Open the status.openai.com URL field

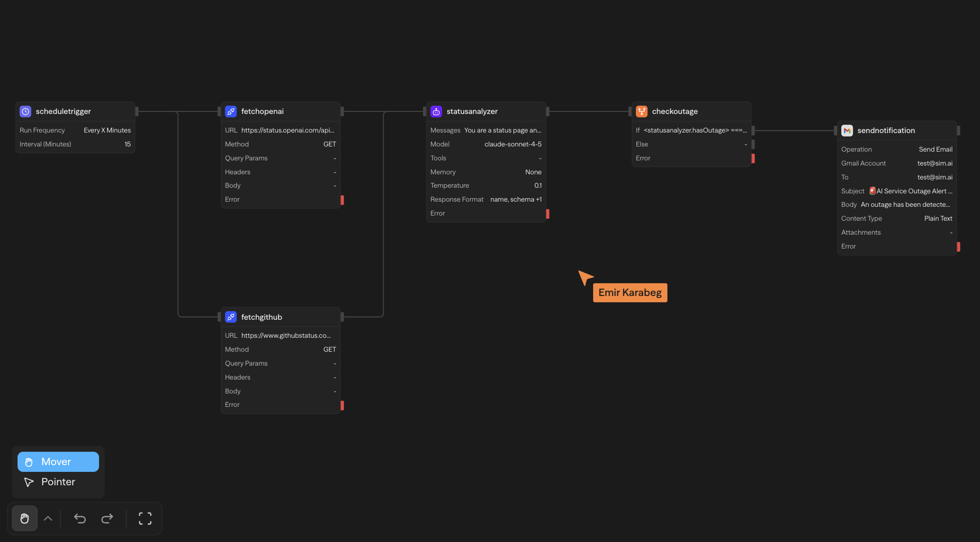pyautogui.click(x=287, y=130)
